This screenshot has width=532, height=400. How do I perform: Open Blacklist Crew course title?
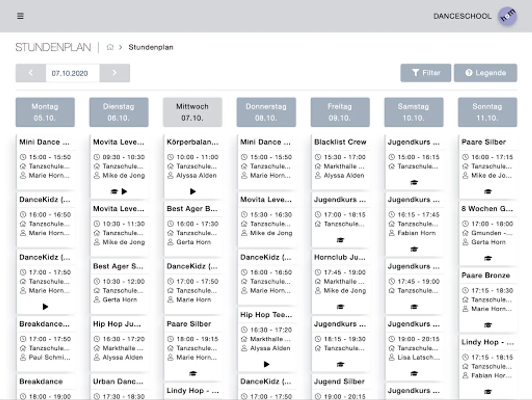coord(340,142)
